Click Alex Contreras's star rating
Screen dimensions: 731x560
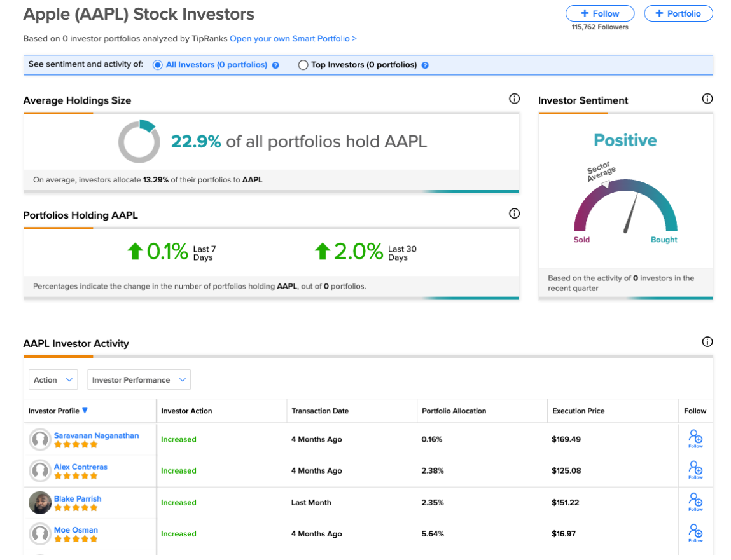click(x=76, y=475)
